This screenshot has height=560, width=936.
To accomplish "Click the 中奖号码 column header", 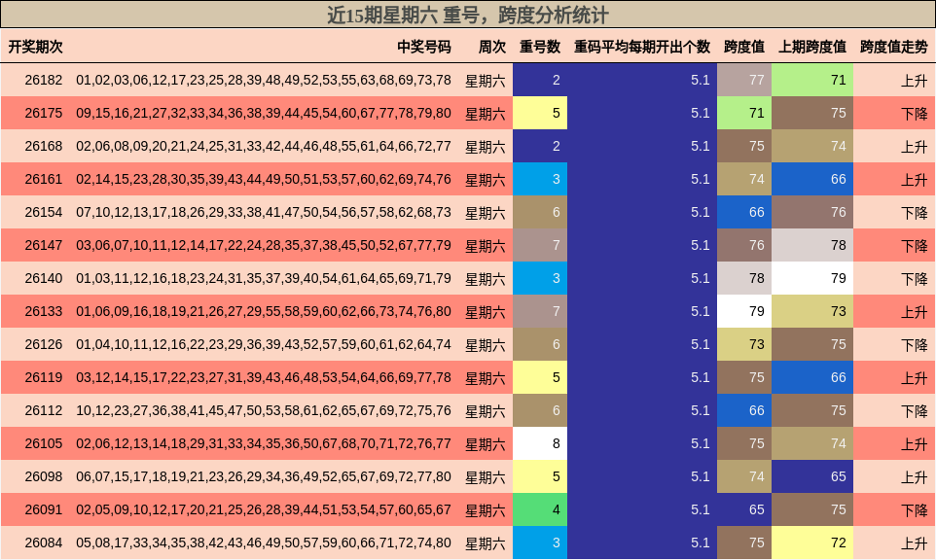I will pos(424,47).
